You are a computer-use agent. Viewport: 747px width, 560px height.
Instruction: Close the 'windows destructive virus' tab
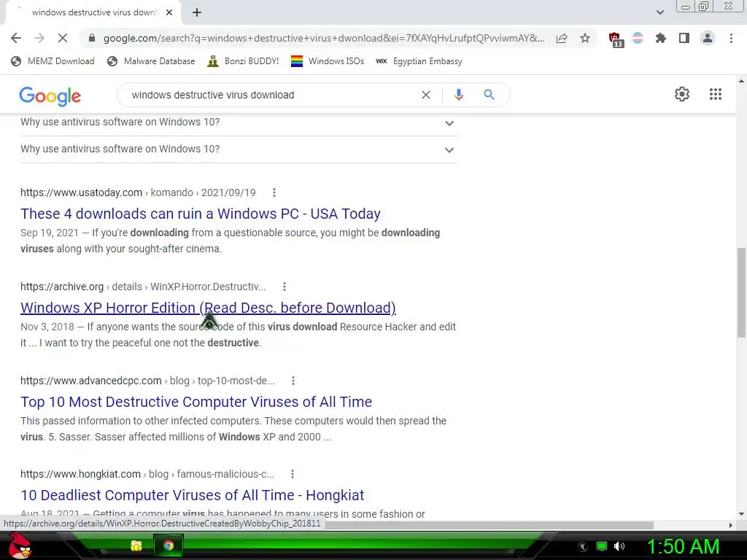169,12
